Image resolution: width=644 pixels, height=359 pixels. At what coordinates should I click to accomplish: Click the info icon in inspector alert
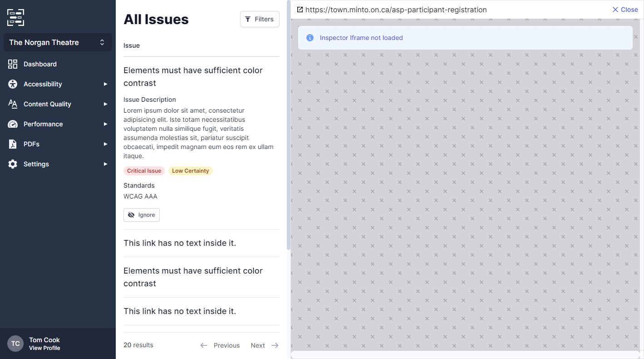310,38
